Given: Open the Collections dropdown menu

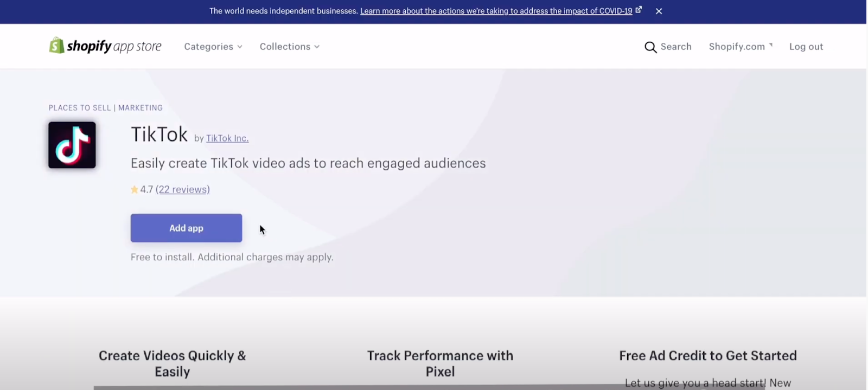Looking at the screenshot, I should coord(290,47).
